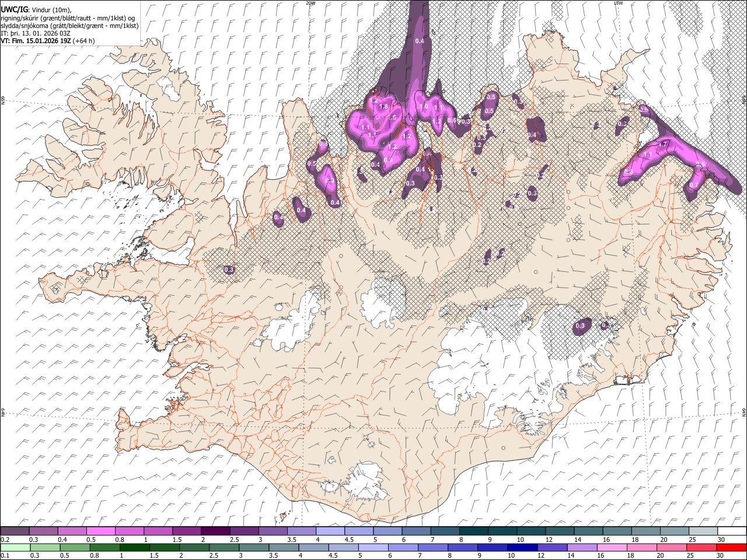Choose the dark teal swatch at snow legend 8
747x560 pixels.
(473, 531)
